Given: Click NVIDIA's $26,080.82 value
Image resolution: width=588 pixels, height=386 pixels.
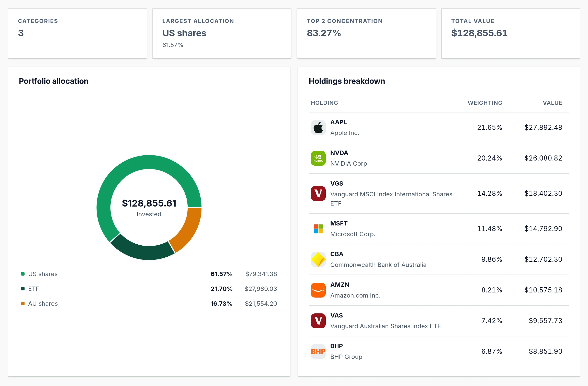Looking at the screenshot, I should [x=543, y=158].
